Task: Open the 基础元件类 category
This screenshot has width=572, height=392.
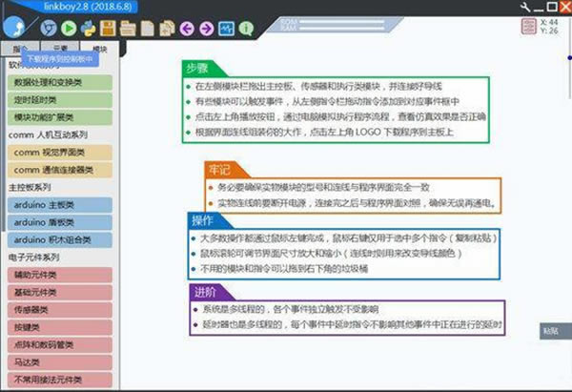Action: (59, 293)
